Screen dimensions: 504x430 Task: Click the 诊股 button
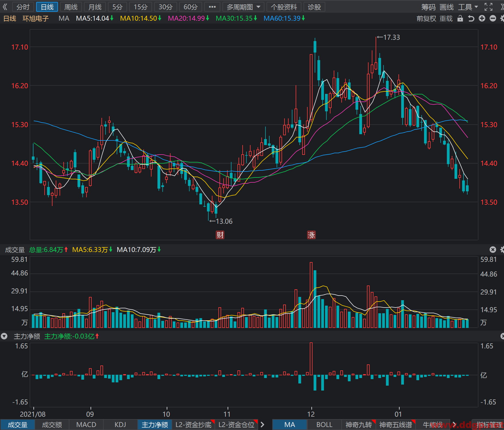coord(314,7)
